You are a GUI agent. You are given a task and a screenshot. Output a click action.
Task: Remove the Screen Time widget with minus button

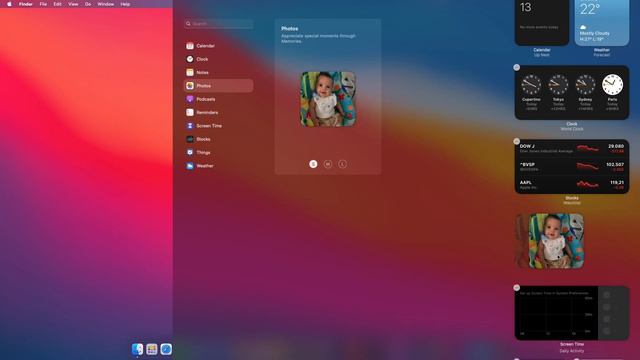coord(517,288)
